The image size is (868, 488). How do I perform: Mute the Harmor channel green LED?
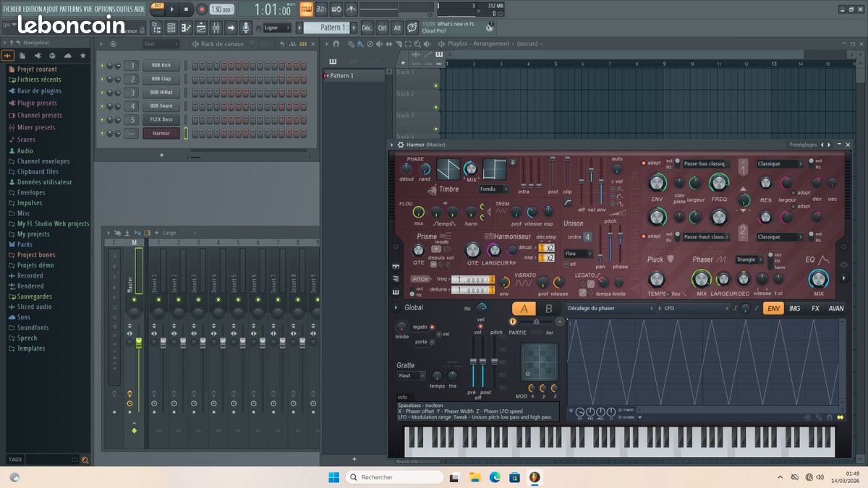[x=102, y=134]
